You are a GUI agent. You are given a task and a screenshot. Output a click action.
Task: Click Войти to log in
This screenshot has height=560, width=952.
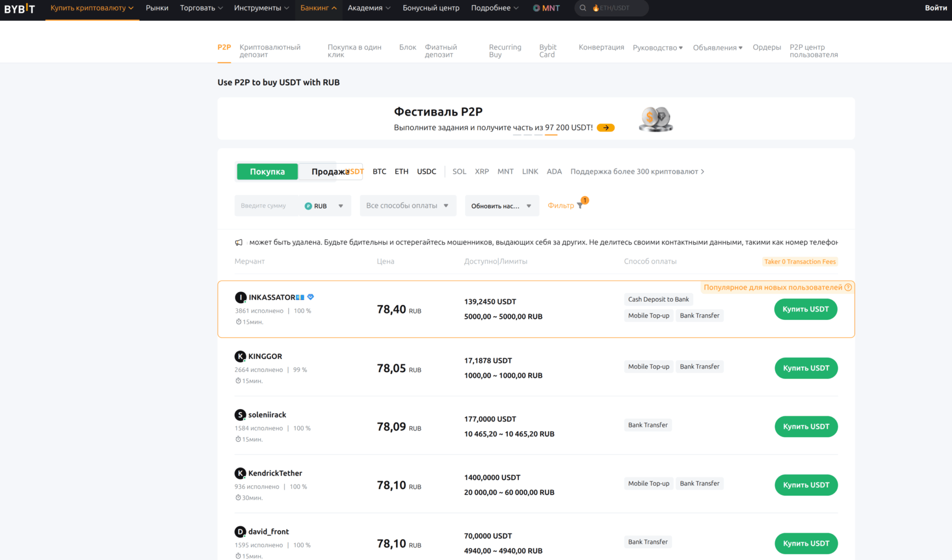pos(935,8)
